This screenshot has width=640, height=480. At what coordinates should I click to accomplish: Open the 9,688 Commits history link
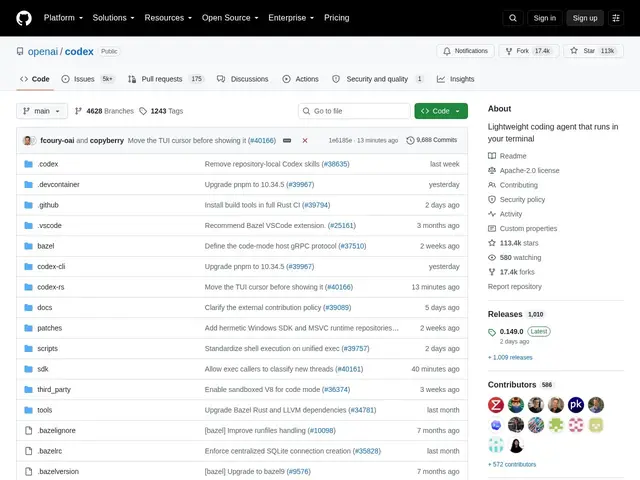(432, 140)
